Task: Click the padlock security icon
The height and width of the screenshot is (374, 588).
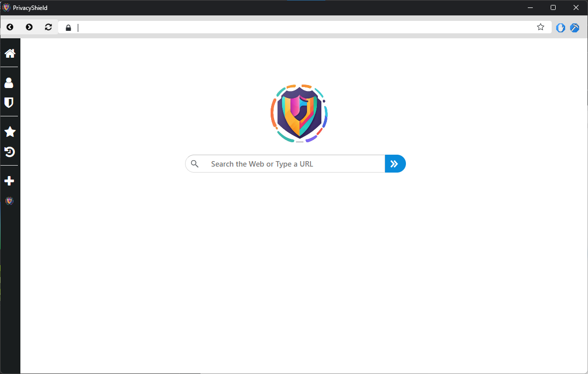Action: (68, 28)
